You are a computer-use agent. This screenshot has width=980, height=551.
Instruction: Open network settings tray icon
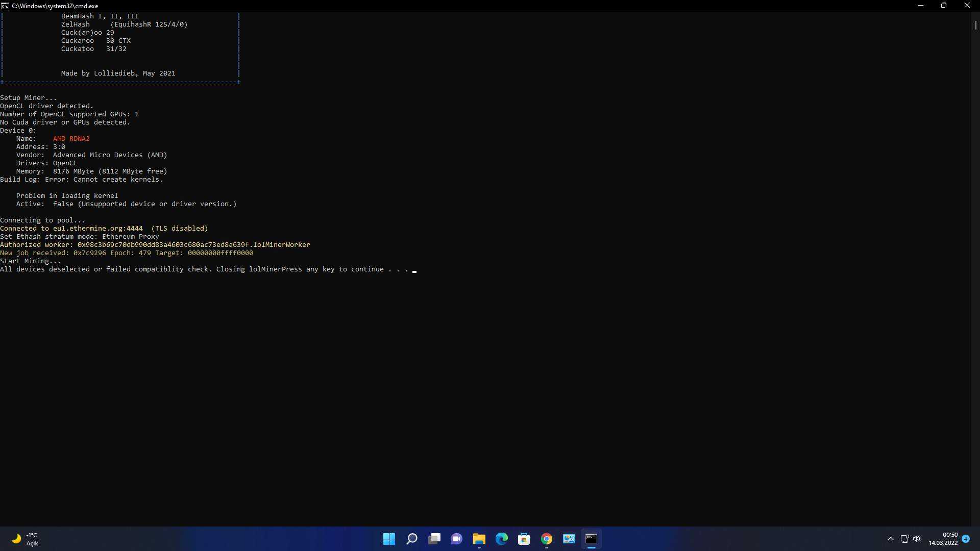(905, 539)
